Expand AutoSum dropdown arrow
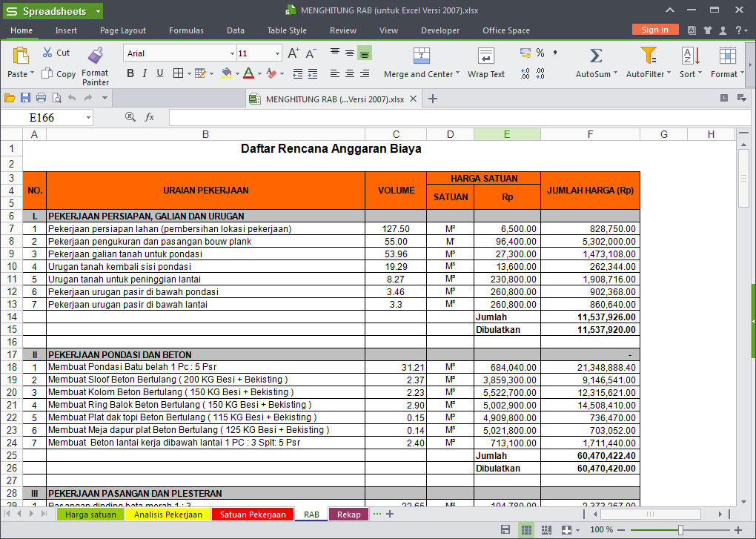The width and height of the screenshot is (756, 539). point(615,73)
